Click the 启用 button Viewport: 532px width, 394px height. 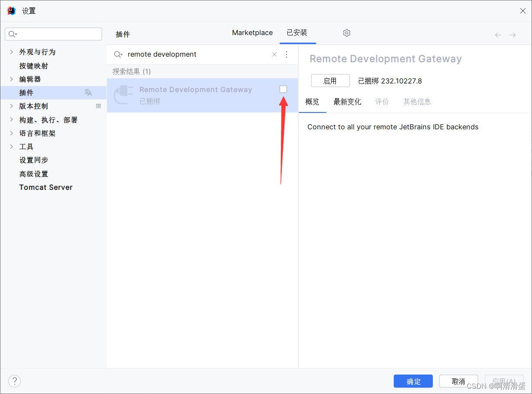(330, 80)
